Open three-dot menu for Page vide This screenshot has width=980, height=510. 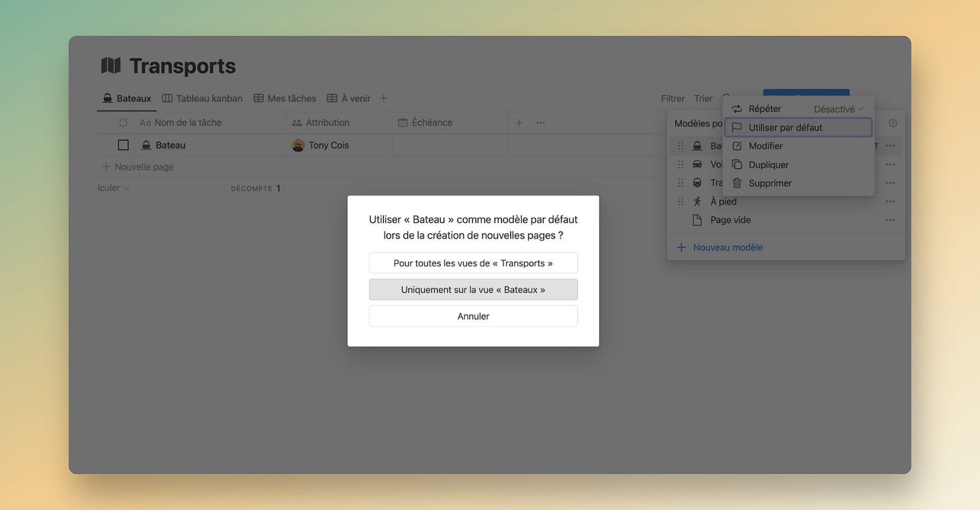pos(890,220)
